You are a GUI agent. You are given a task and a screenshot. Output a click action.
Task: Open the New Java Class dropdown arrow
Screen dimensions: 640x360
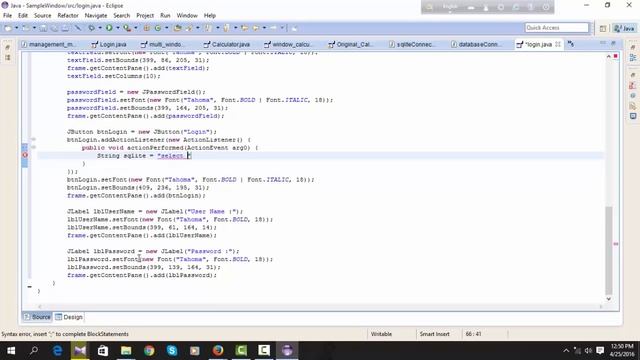[x=167, y=28]
